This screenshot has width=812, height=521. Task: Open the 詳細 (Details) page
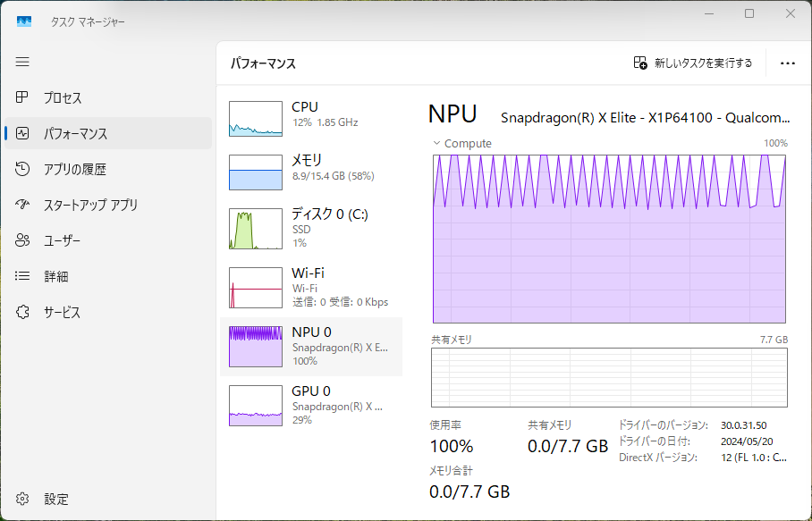pos(22,276)
